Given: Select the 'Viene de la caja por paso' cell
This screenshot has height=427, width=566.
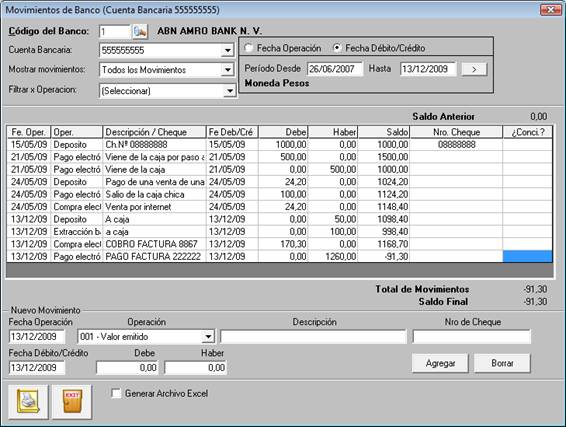Looking at the screenshot, I should click(154, 157).
